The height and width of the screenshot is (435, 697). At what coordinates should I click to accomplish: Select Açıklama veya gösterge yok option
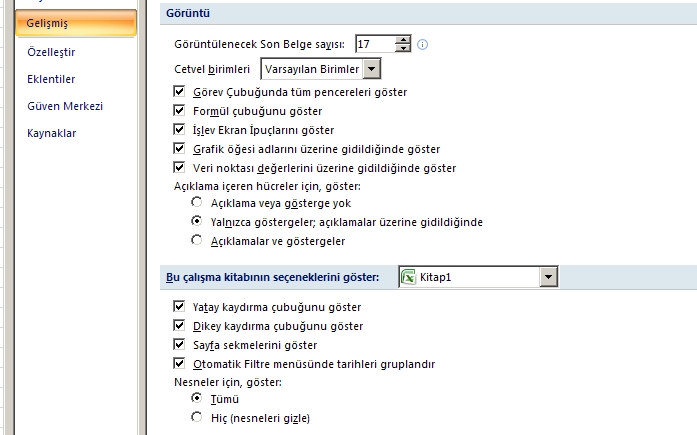pos(196,202)
